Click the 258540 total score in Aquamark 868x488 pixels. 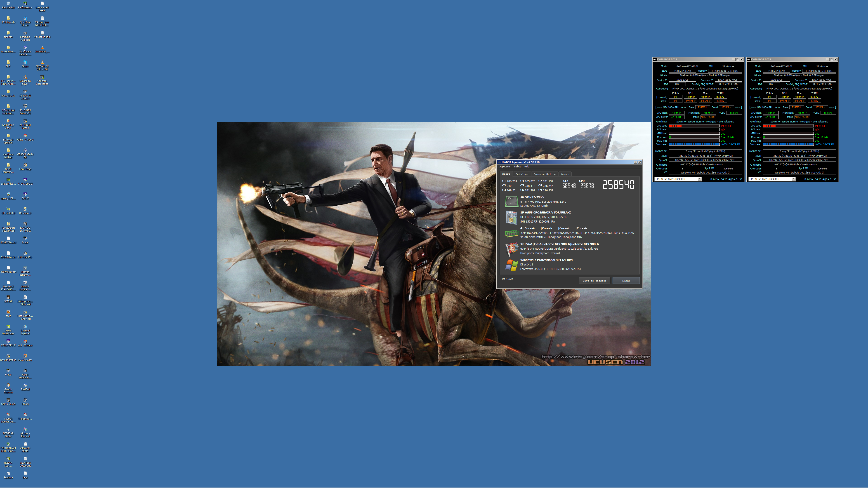618,184
